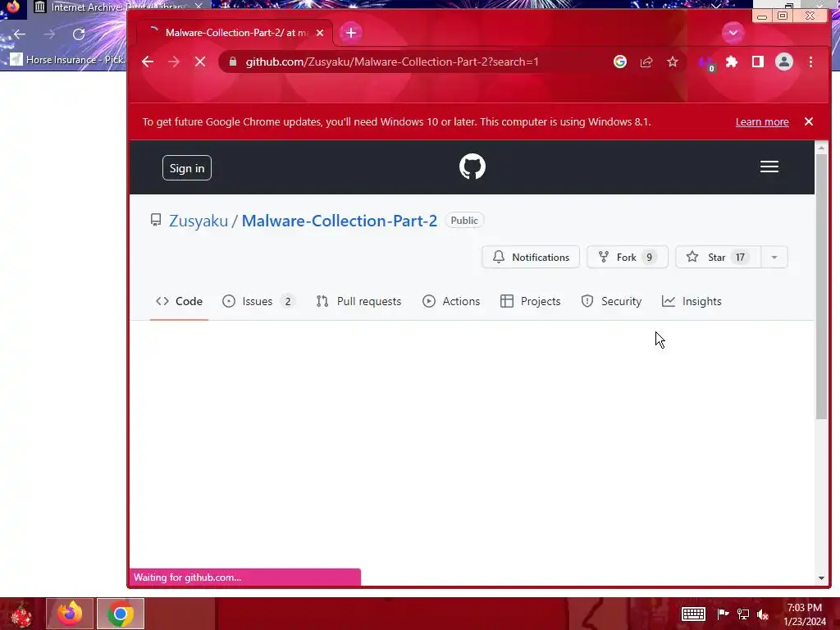The width and height of the screenshot is (840, 630).
Task: Click the padlock site info icon
Action: point(232,62)
